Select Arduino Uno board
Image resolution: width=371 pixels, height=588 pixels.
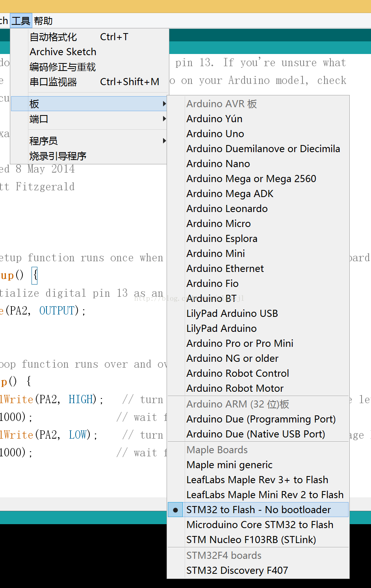tap(258, 134)
